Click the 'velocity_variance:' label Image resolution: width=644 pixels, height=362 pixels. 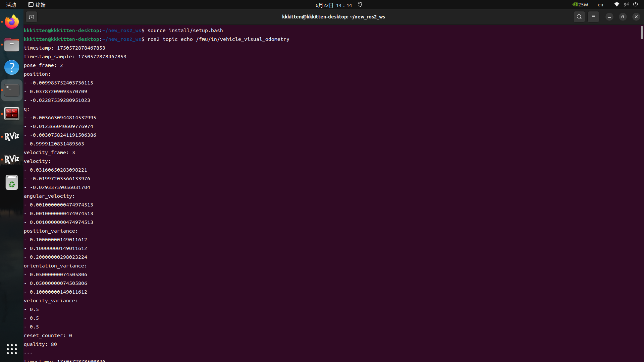51,301
